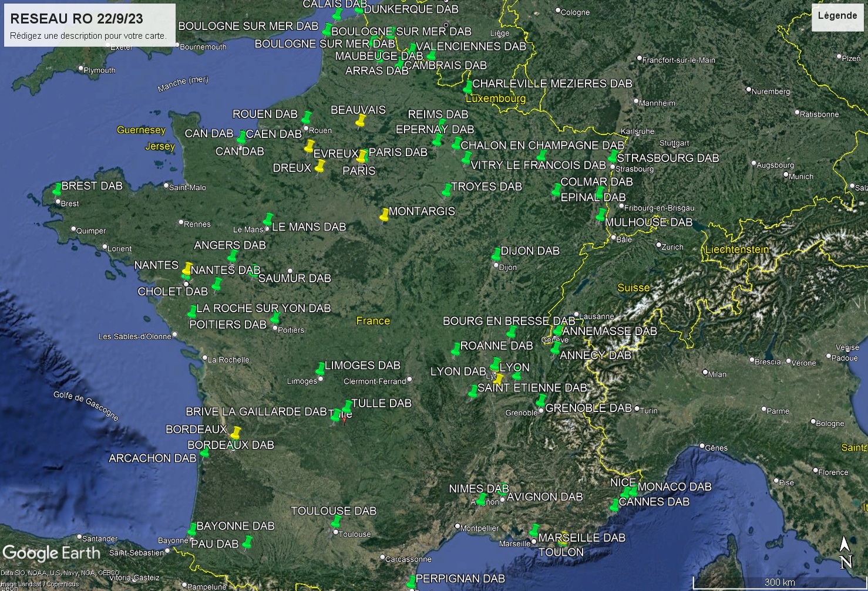The image size is (868, 591).
Task: Open the Légende panel button
Action: (837, 16)
